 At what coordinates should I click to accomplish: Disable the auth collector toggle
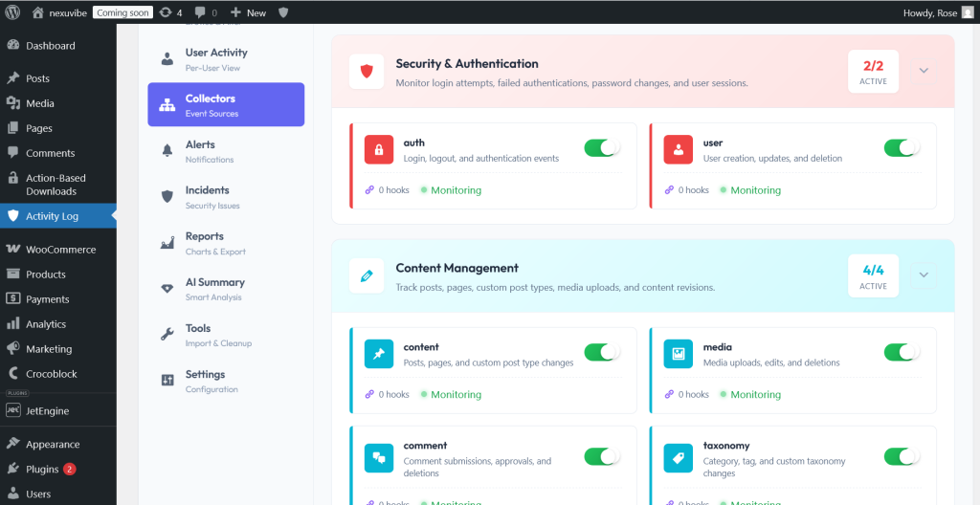click(602, 148)
